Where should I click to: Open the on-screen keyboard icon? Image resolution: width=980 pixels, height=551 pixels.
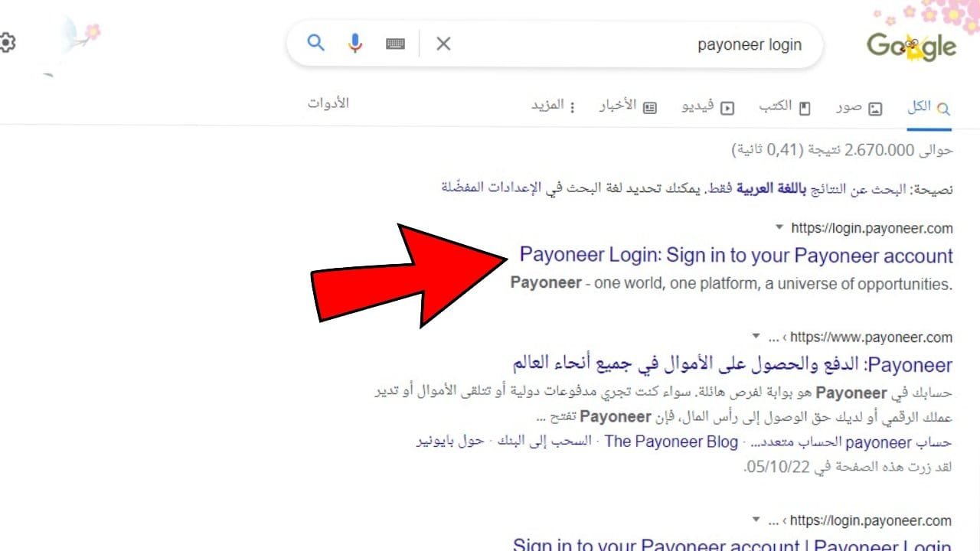(x=395, y=44)
